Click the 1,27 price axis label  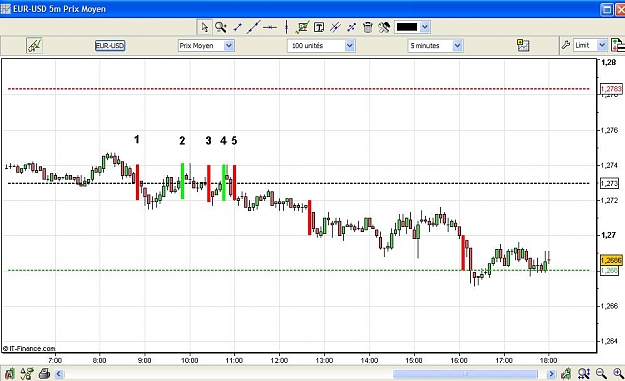(x=609, y=235)
